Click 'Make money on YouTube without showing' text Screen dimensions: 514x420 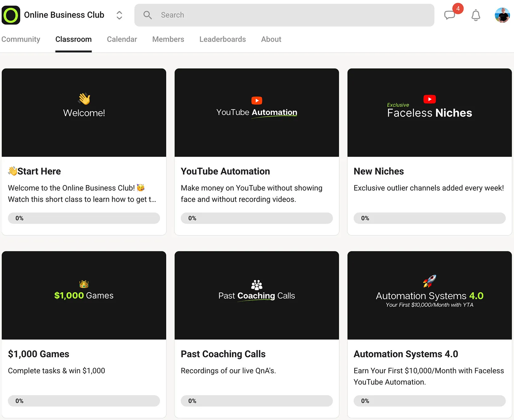point(252,188)
